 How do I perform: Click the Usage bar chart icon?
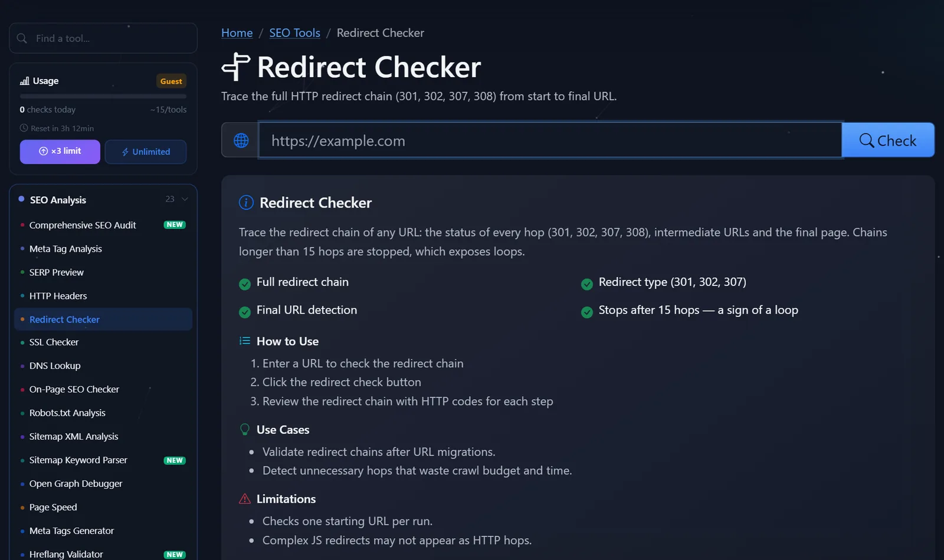tap(24, 81)
